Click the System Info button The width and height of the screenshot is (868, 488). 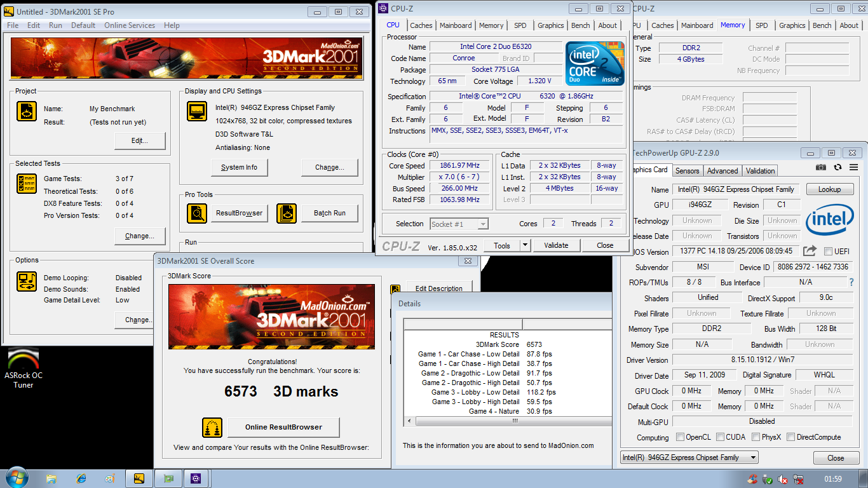tap(239, 167)
